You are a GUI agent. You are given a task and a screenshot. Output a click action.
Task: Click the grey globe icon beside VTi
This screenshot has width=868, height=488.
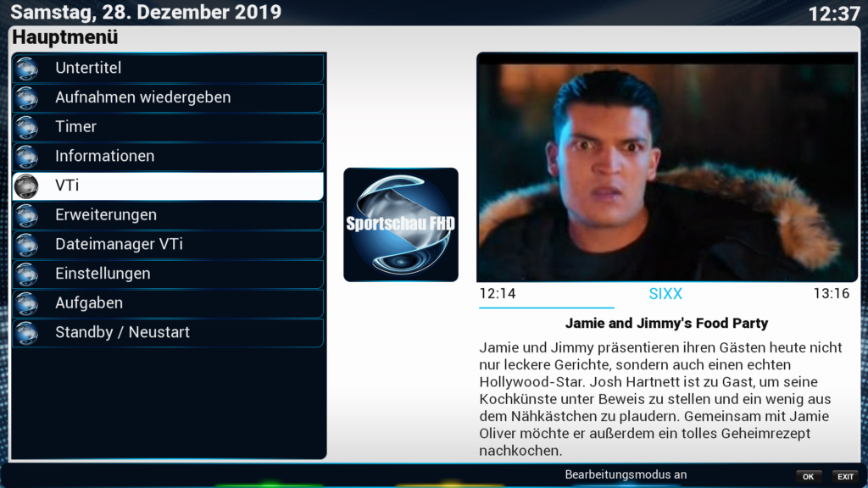click(x=26, y=186)
